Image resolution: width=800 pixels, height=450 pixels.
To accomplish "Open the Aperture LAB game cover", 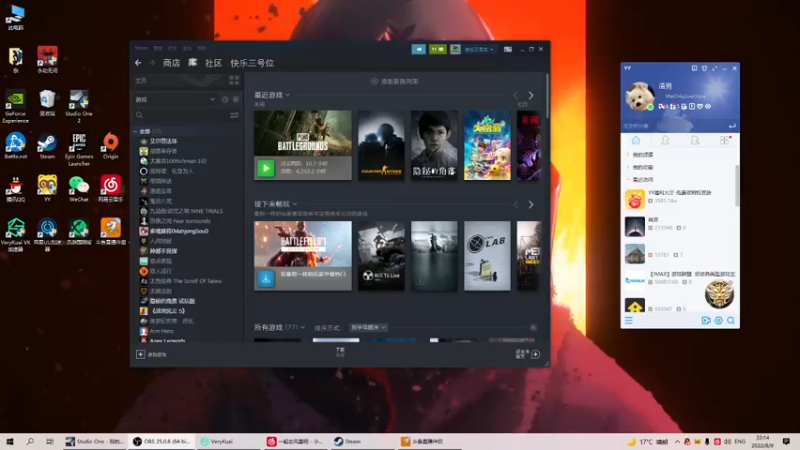I will pos(487,256).
